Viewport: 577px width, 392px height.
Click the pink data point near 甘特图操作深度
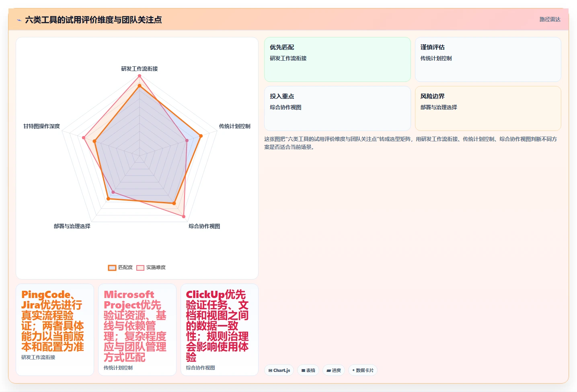pyautogui.click(x=84, y=138)
